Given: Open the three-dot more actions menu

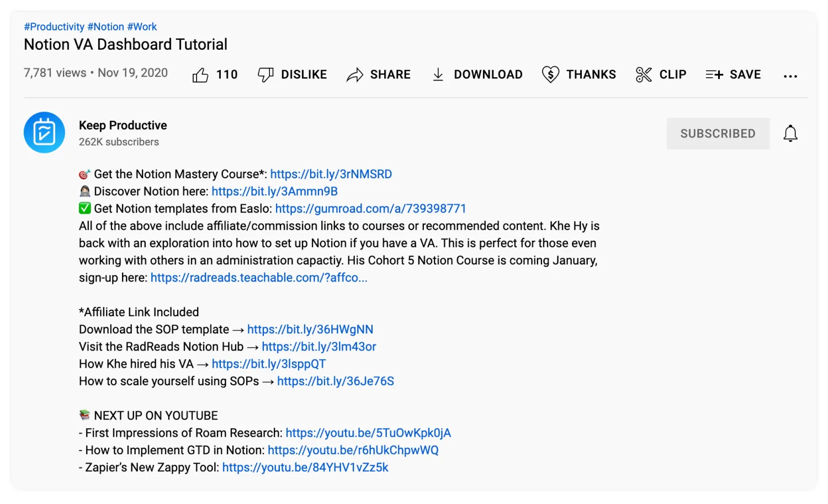Looking at the screenshot, I should click(790, 76).
